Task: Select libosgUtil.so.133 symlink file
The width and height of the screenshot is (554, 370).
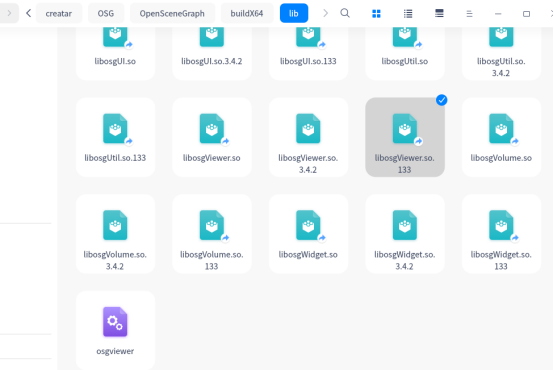Action: (x=115, y=137)
